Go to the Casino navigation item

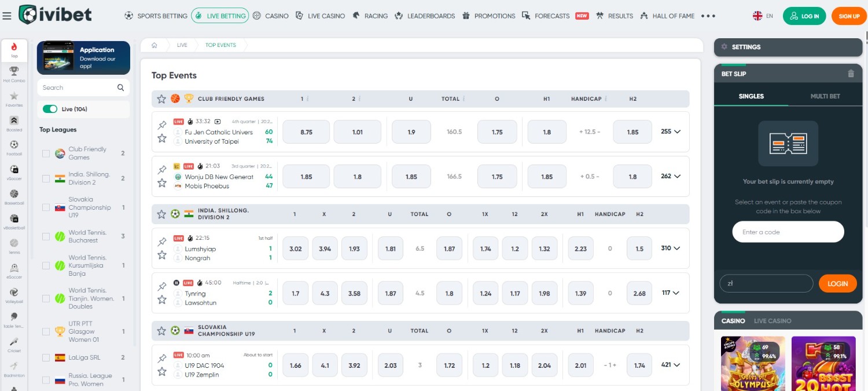(x=271, y=16)
